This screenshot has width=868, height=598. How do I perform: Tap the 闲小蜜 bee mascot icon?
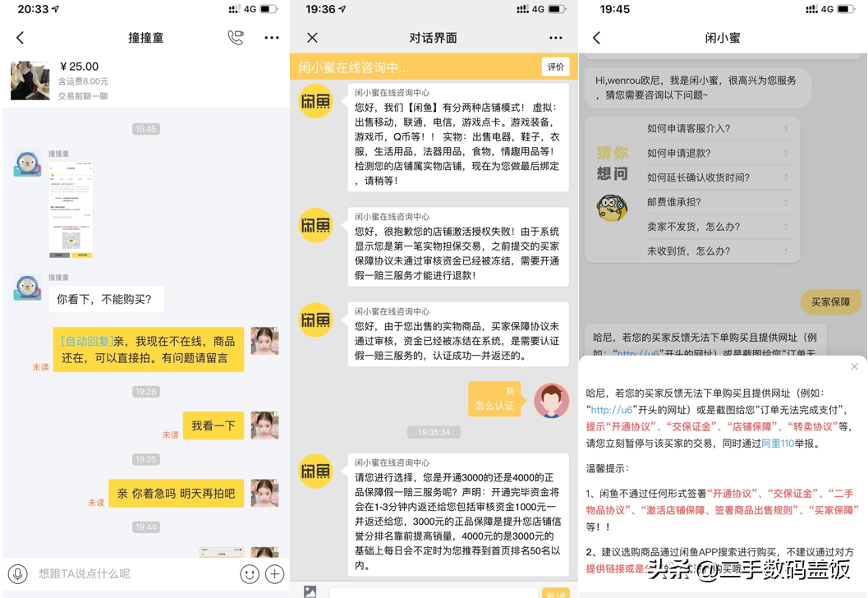pos(612,208)
